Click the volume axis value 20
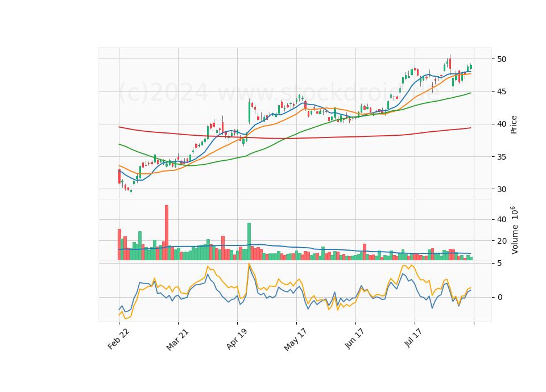 pyautogui.click(x=502, y=241)
